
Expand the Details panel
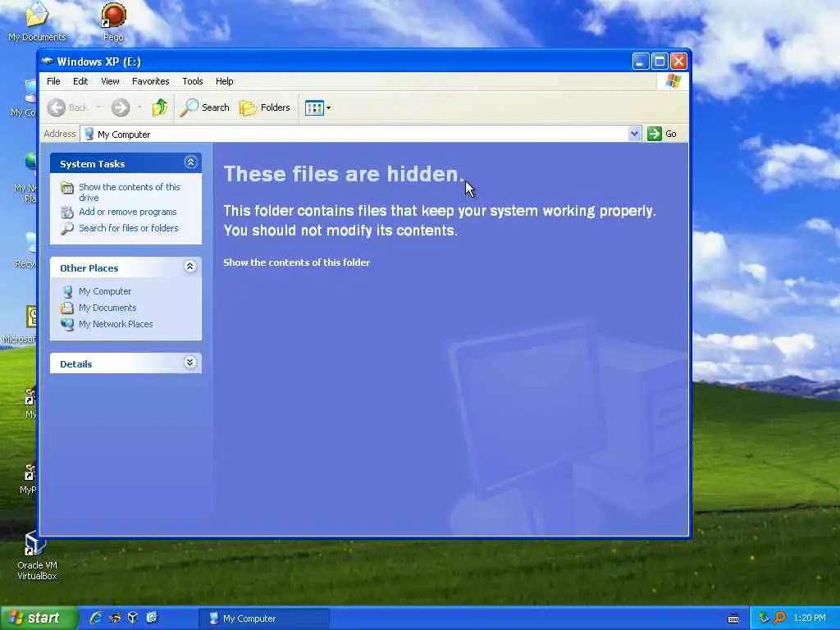(x=190, y=362)
